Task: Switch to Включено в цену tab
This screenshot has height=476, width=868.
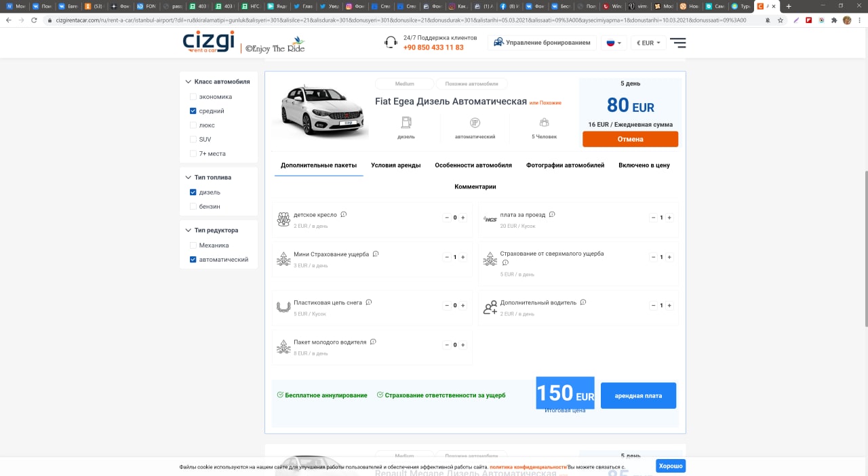Action: click(x=644, y=165)
